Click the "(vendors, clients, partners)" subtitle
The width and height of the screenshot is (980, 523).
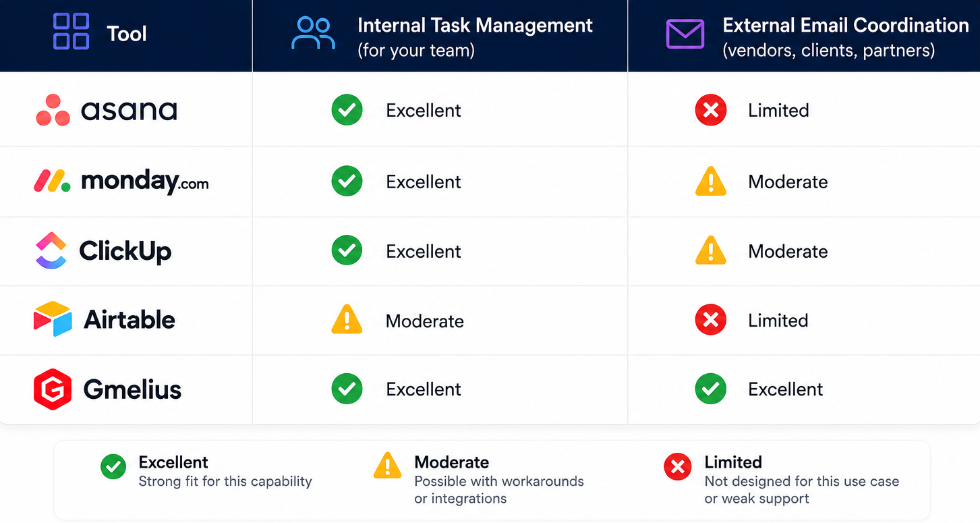coord(829,51)
